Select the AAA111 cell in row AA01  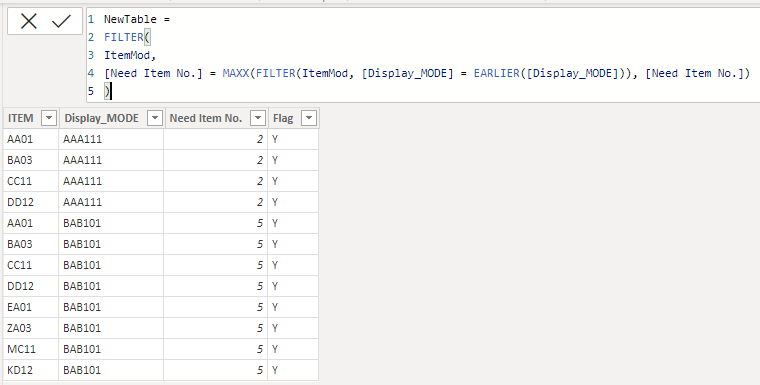coord(111,139)
